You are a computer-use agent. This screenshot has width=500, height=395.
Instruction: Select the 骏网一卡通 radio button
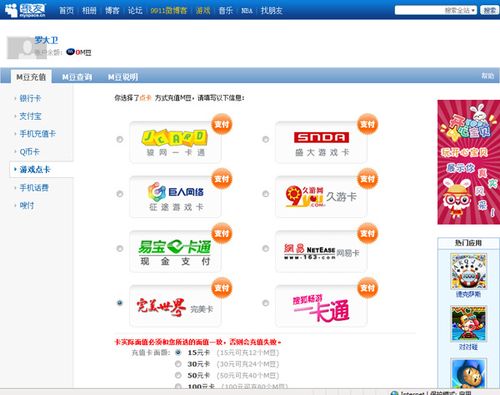tap(120, 139)
